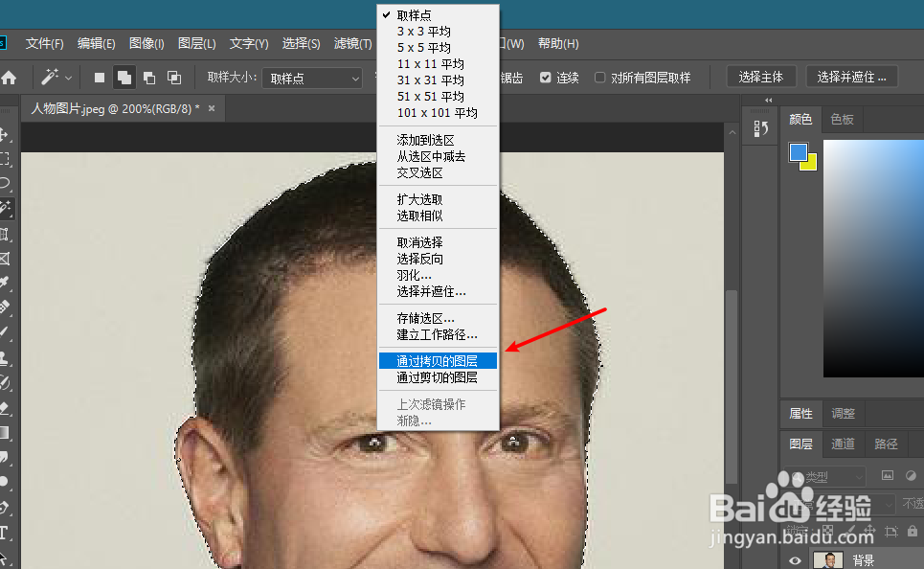This screenshot has width=924, height=569.
Task: Switch to the 通道 tab
Action: click(843, 444)
